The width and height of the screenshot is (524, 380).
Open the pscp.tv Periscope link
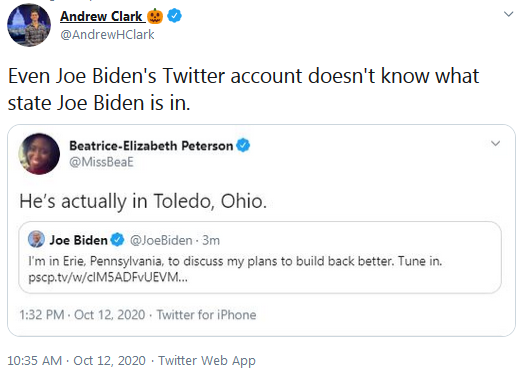point(108,278)
